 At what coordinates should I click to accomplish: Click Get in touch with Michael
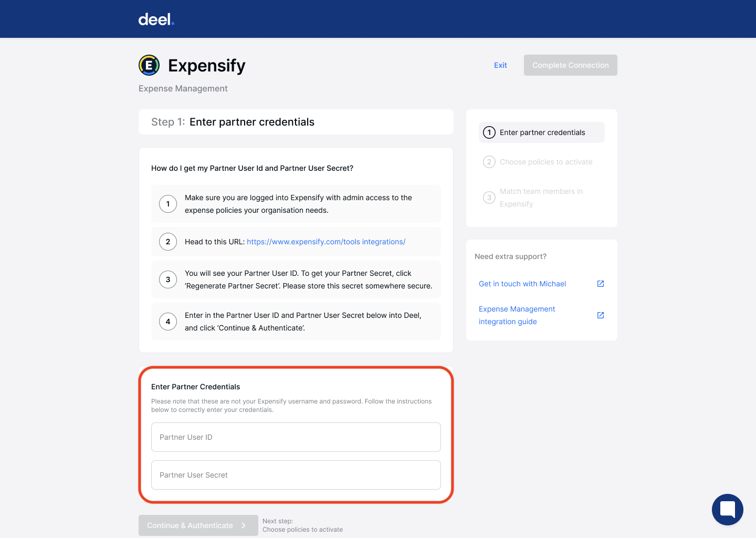522,283
